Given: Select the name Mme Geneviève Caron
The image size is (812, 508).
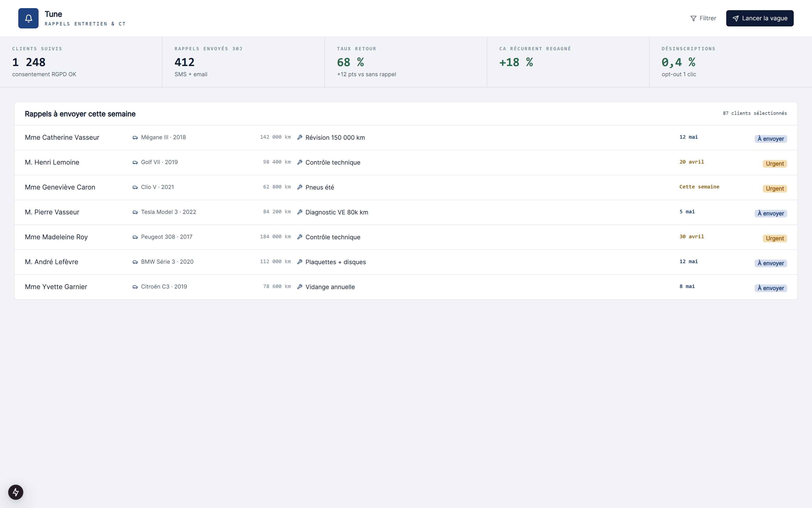Looking at the screenshot, I should coord(60,187).
